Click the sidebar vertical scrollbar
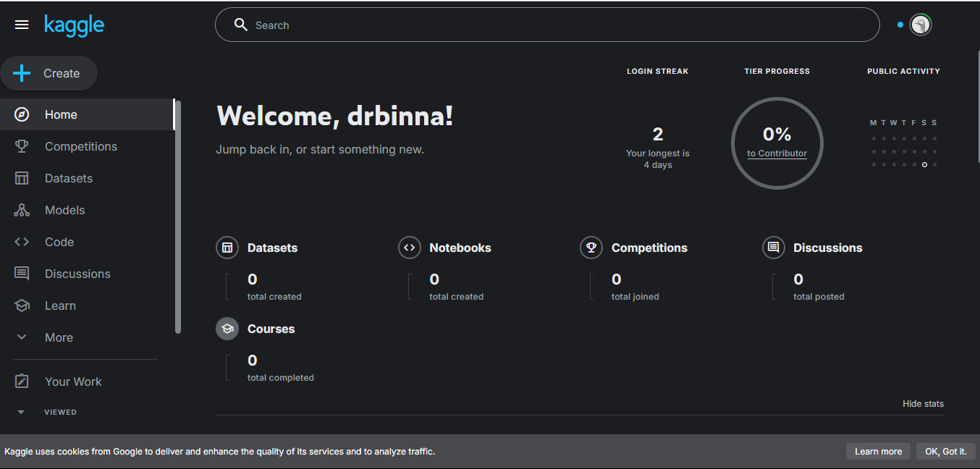 coord(178,217)
